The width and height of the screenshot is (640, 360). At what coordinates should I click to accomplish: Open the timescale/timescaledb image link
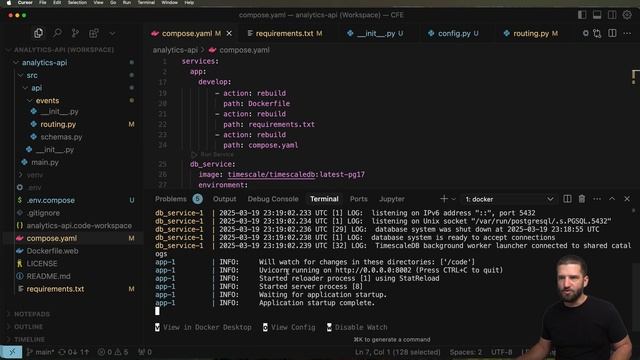point(271,175)
